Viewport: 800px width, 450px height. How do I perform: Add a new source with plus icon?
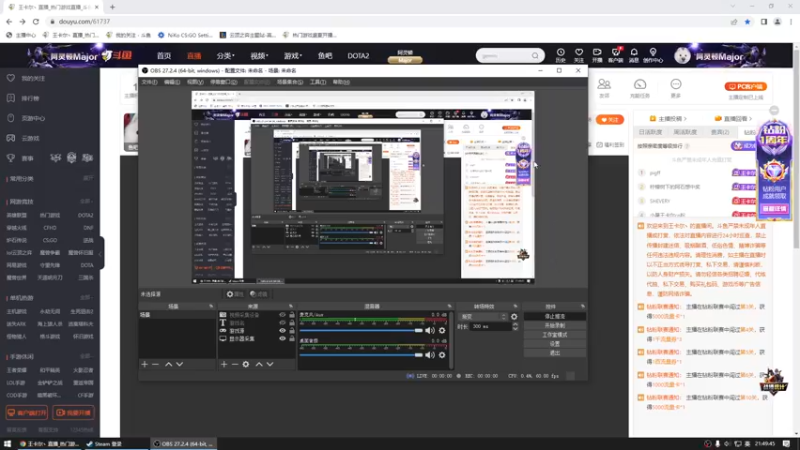223,364
